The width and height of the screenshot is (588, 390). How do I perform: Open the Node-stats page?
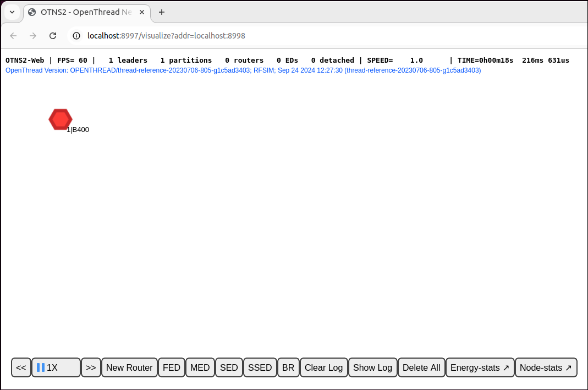pos(546,367)
